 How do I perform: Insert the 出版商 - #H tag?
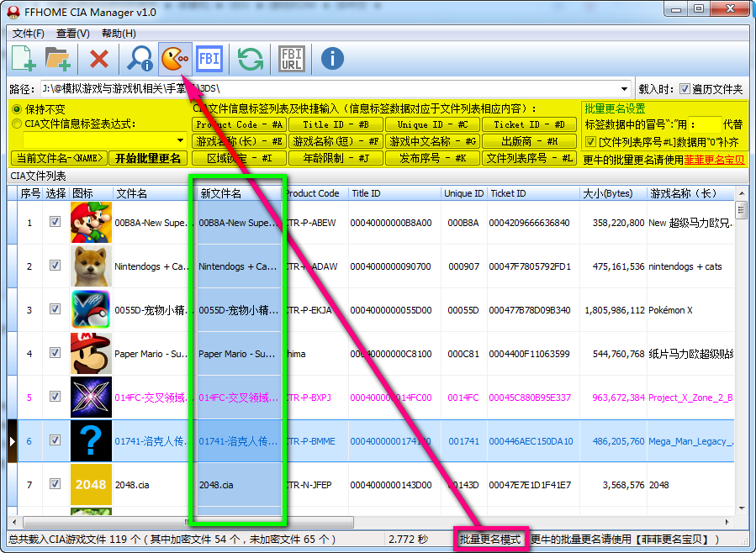pos(530,141)
